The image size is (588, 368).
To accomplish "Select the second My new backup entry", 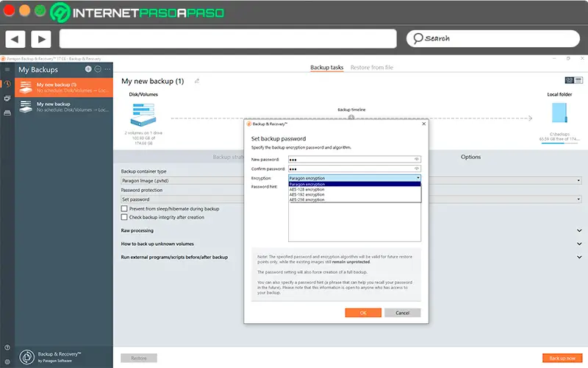I will click(x=64, y=107).
